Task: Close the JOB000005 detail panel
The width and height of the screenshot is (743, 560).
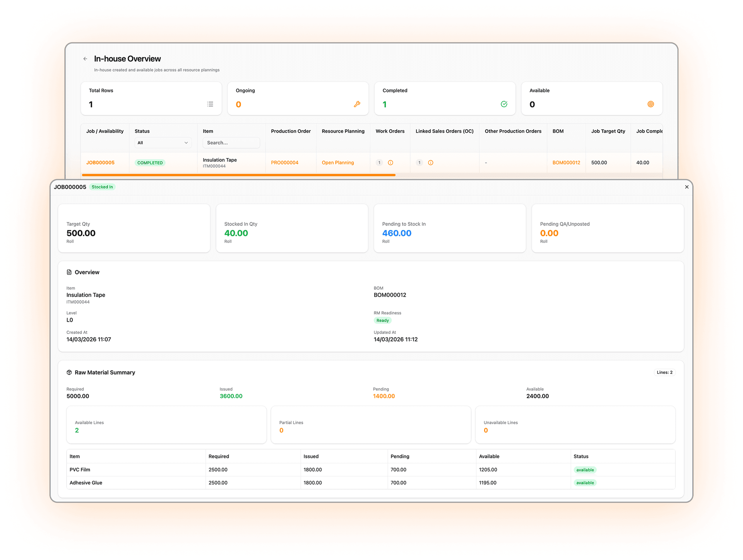Action: click(x=687, y=187)
